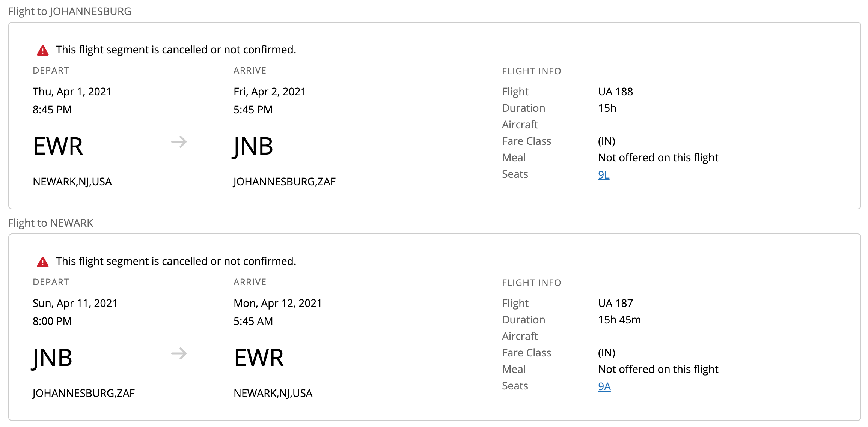The image size is (868, 427).
Task: Click flight number UA 188
Action: 615,92
